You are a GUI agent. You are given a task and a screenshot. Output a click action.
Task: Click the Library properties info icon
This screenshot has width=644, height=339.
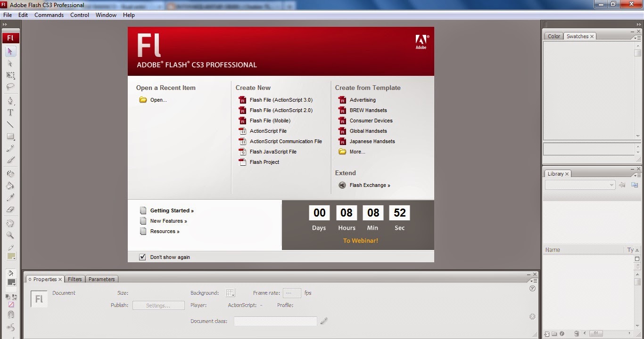[x=562, y=334]
